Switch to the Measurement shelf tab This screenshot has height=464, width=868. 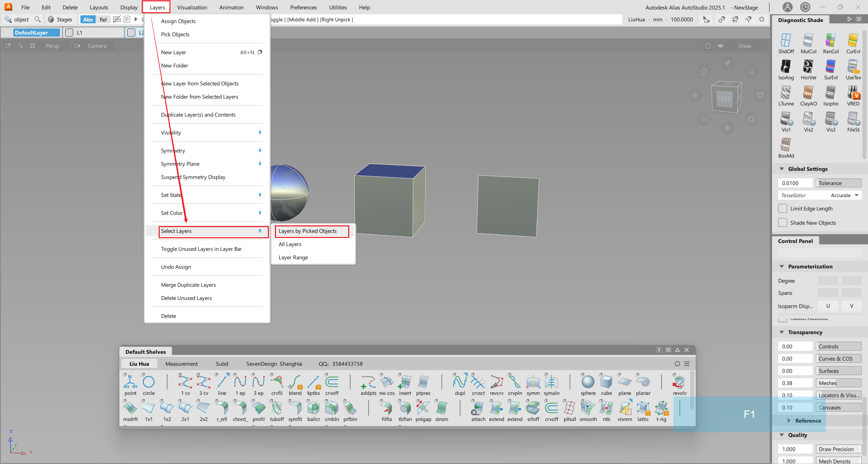click(181, 364)
